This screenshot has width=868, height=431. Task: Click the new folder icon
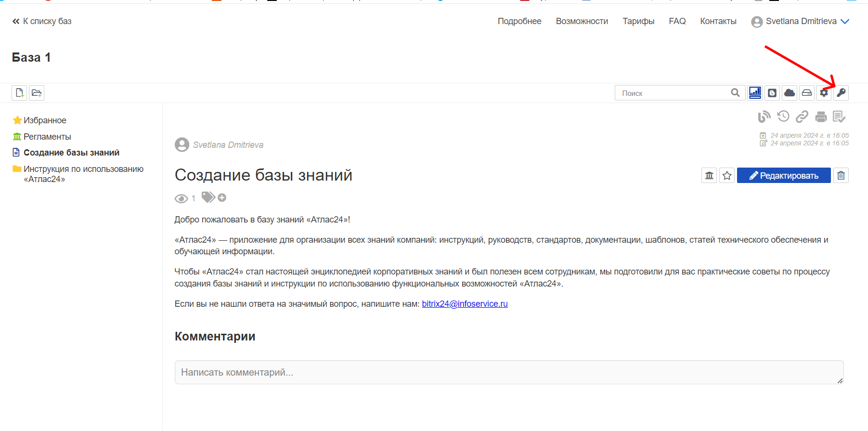37,92
